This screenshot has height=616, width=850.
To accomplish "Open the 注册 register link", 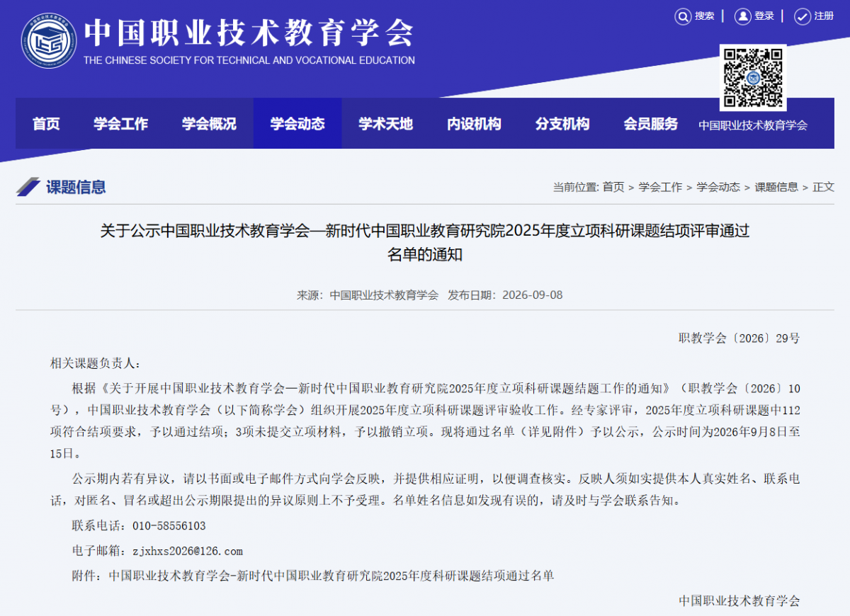I will click(824, 16).
